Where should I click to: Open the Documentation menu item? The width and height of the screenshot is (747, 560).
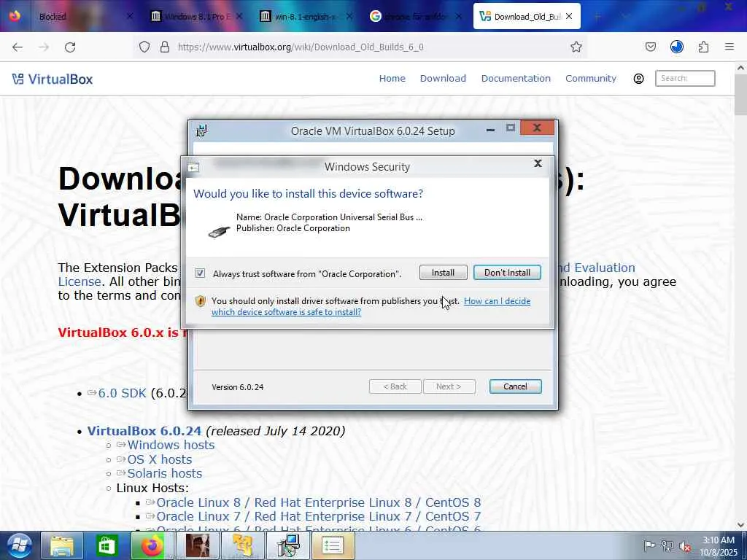pos(516,78)
